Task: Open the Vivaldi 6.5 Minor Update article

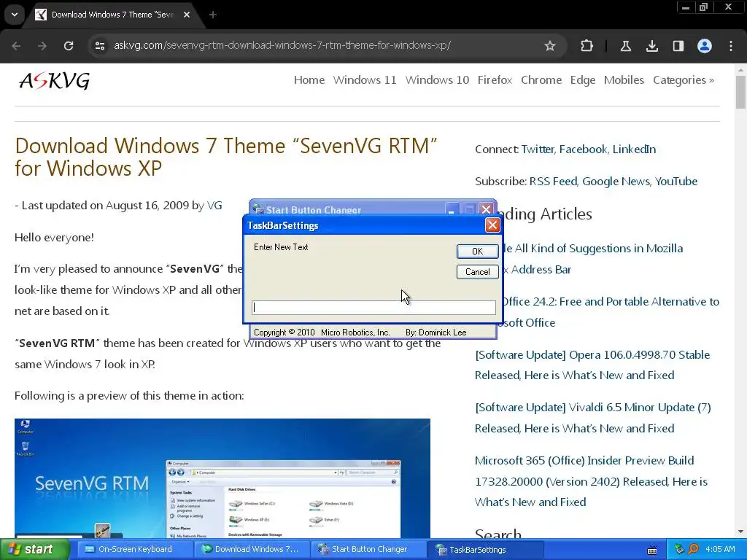Action: pos(592,418)
